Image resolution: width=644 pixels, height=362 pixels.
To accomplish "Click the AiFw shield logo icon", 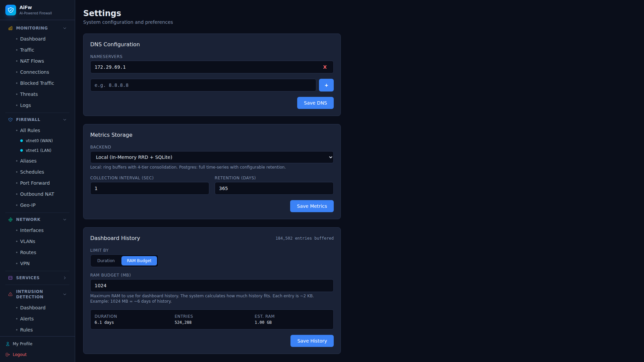I will tap(11, 10).
